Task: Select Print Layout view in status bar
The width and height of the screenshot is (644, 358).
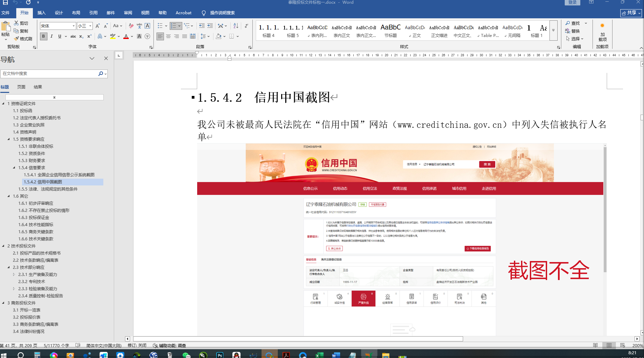Action: pos(609,345)
